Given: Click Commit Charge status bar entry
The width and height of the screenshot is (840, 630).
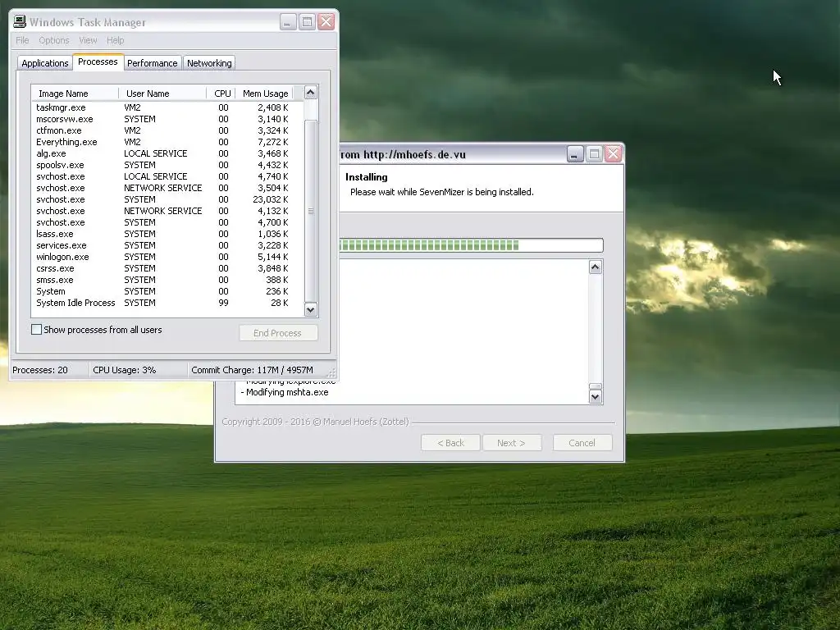Looking at the screenshot, I should 257,370.
